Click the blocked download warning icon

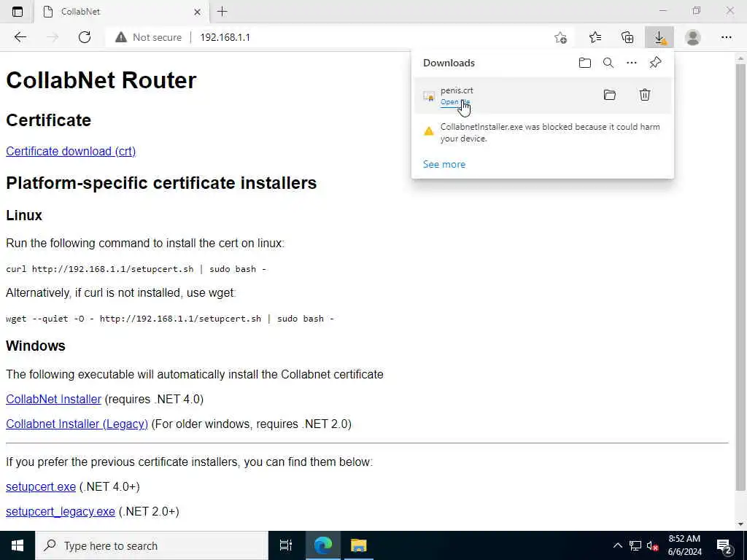[x=429, y=131]
